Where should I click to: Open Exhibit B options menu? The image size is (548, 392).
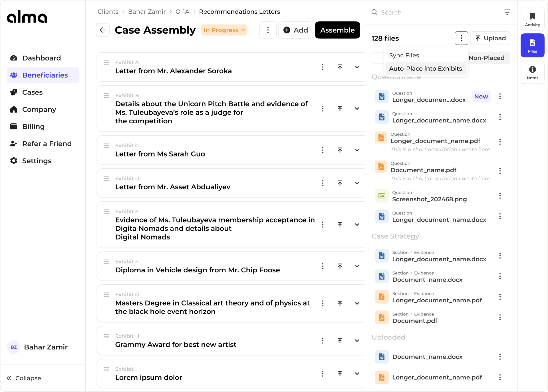pos(323,108)
